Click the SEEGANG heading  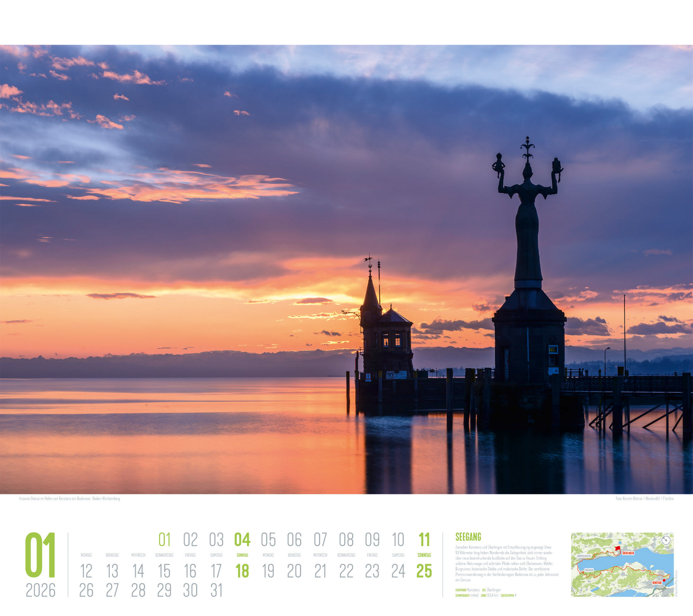[x=468, y=537]
